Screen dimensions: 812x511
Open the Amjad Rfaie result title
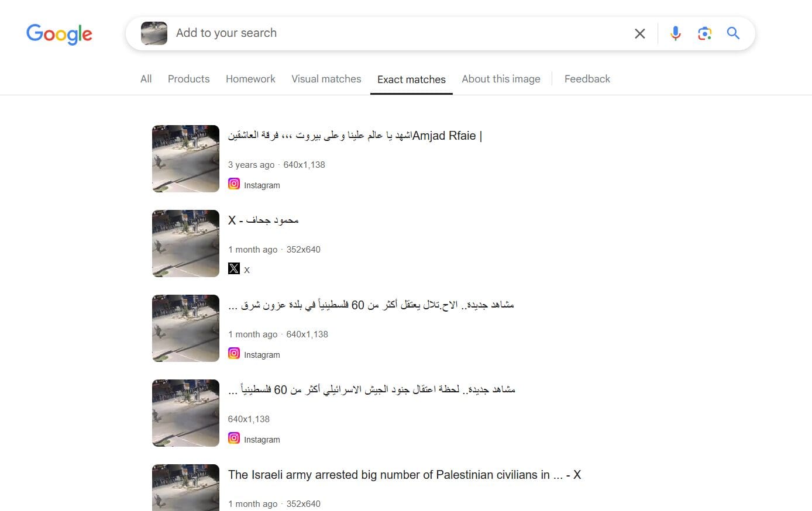coord(355,136)
